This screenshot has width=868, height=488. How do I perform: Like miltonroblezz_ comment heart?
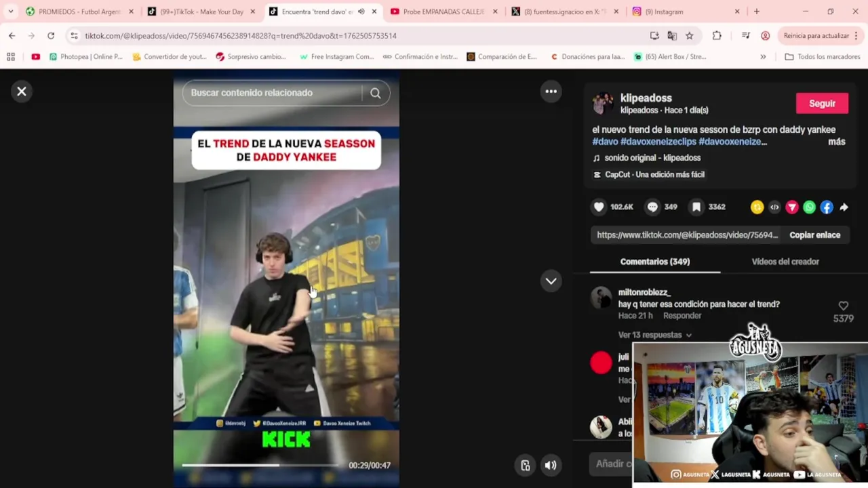pyautogui.click(x=844, y=306)
